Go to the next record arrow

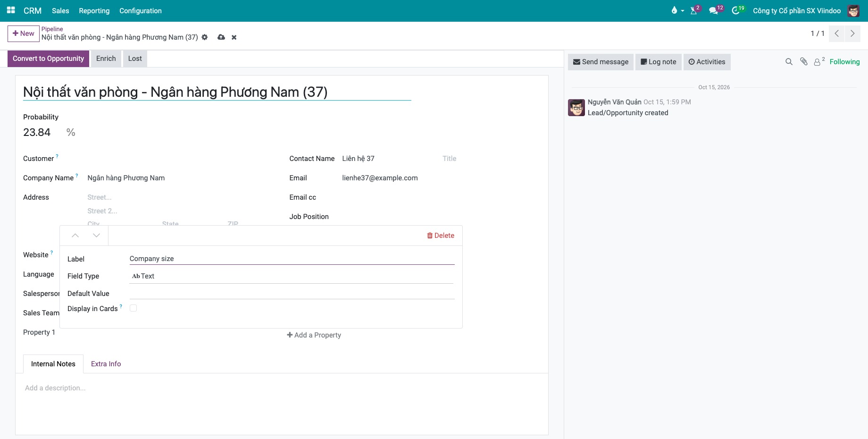tap(852, 34)
